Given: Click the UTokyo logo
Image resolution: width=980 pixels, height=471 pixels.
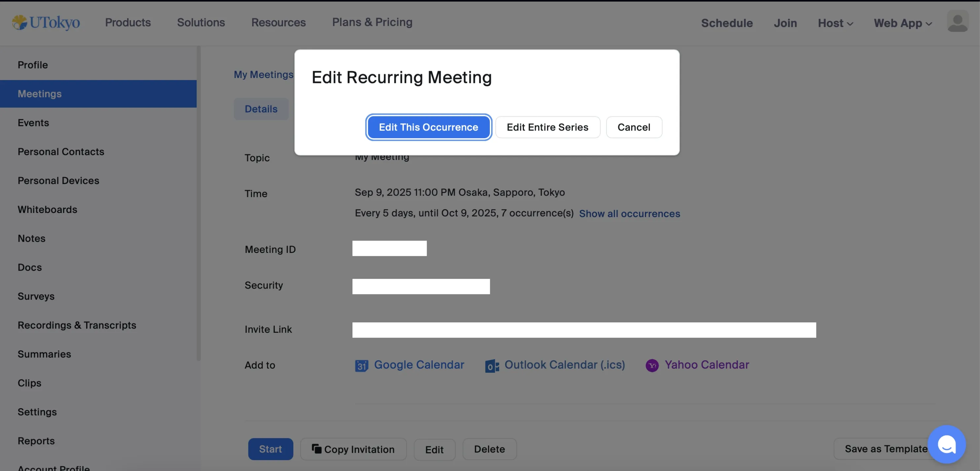Looking at the screenshot, I should pyautogui.click(x=46, y=22).
